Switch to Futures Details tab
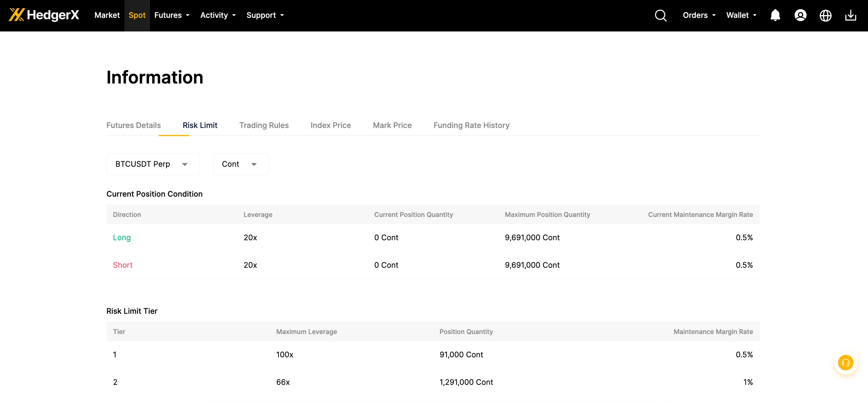The height and width of the screenshot is (403, 868). tap(133, 125)
